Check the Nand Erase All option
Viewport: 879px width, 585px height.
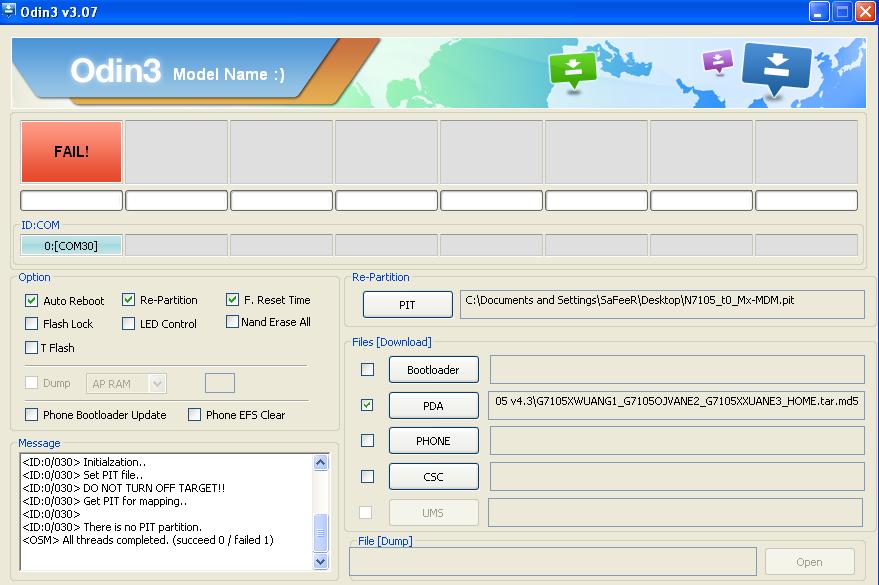[232, 322]
